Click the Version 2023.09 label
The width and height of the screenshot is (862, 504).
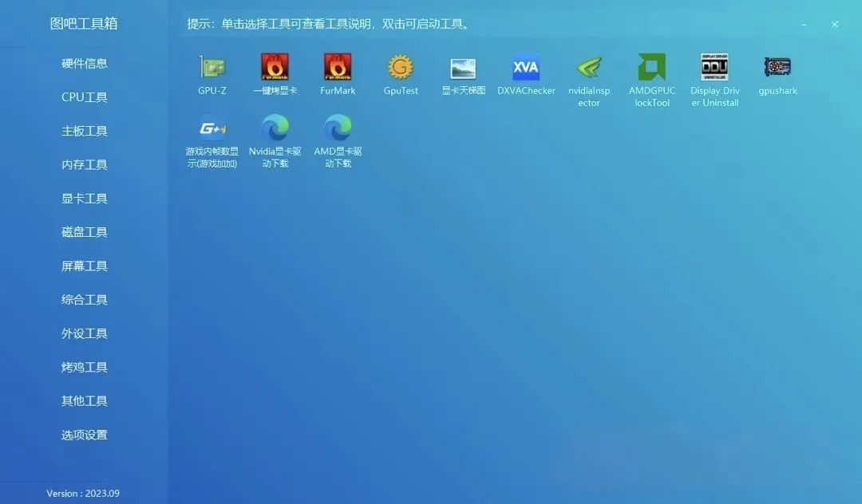[82, 493]
